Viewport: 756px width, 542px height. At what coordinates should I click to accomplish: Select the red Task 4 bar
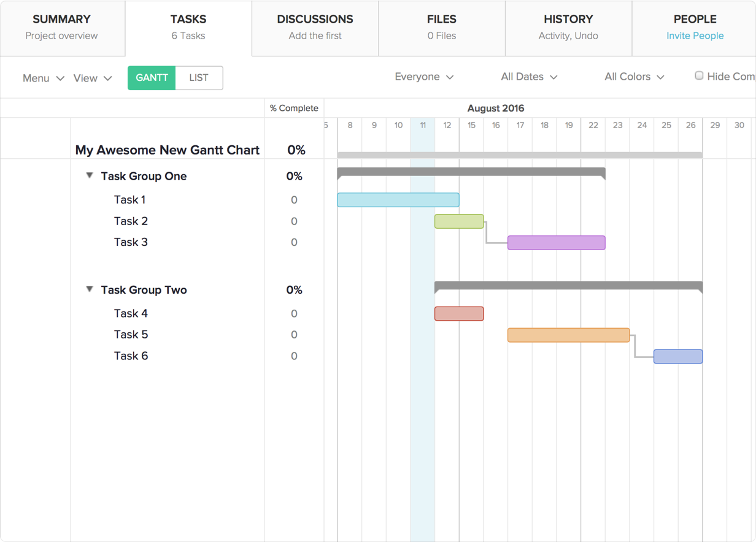click(459, 314)
